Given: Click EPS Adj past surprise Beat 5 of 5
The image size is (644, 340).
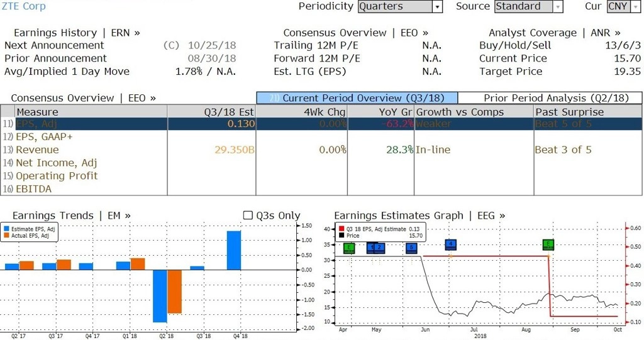Looking at the screenshot, I should pyautogui.click(x=563, y=124).
